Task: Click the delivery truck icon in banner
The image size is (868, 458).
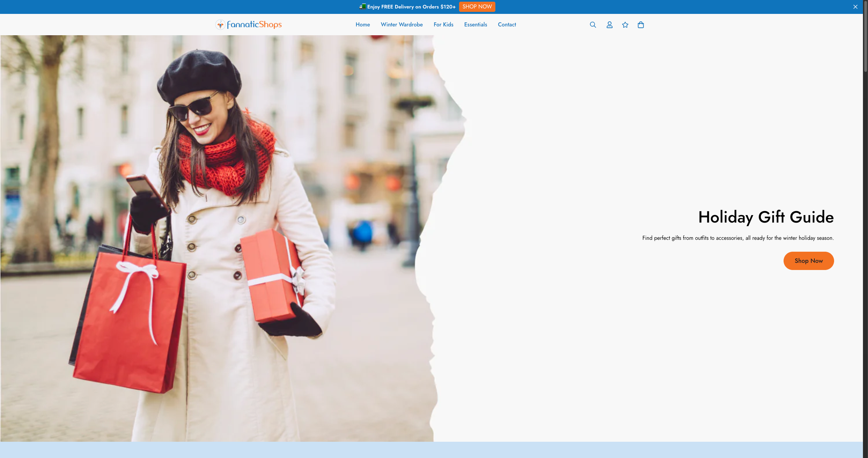Action: coord(362,6)
